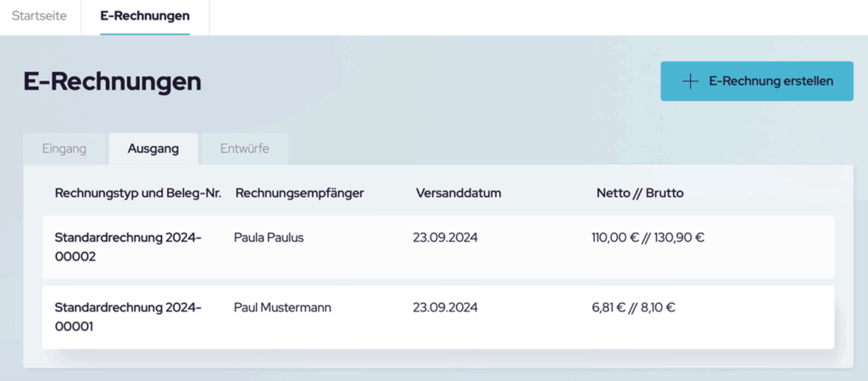Click the Versanddatum column header

(459, 193)
